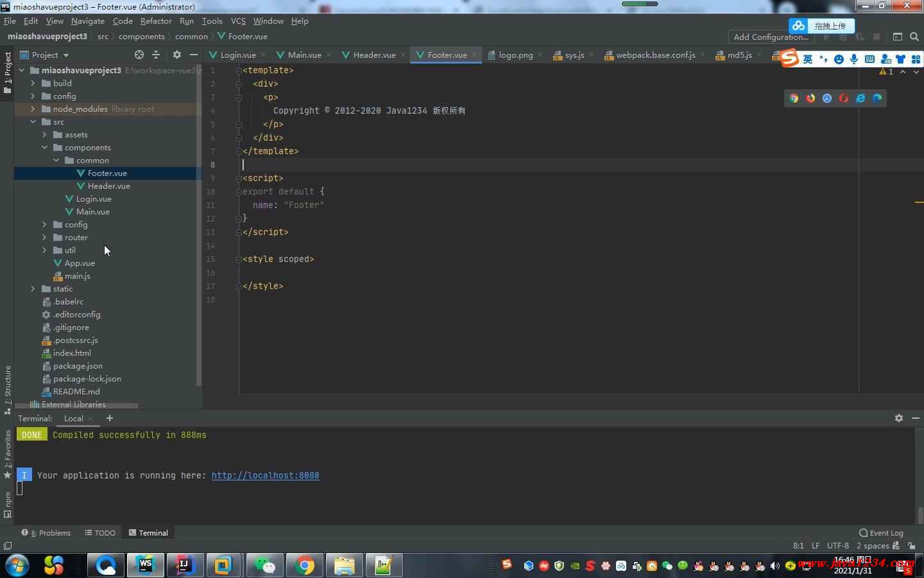Hide the Terminal panel with the minus icon
924x578 pixels.
(916, 418)
